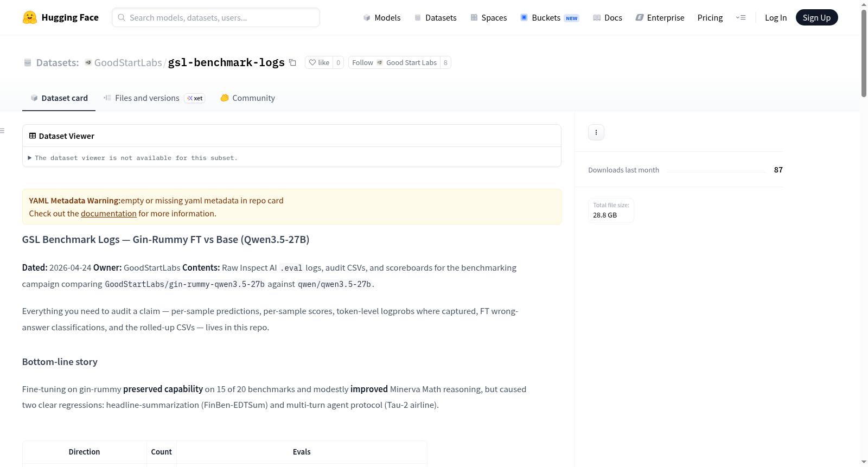868x467 pixels.
Task: Open the more navigation dropdown menu
Action: 741,17
